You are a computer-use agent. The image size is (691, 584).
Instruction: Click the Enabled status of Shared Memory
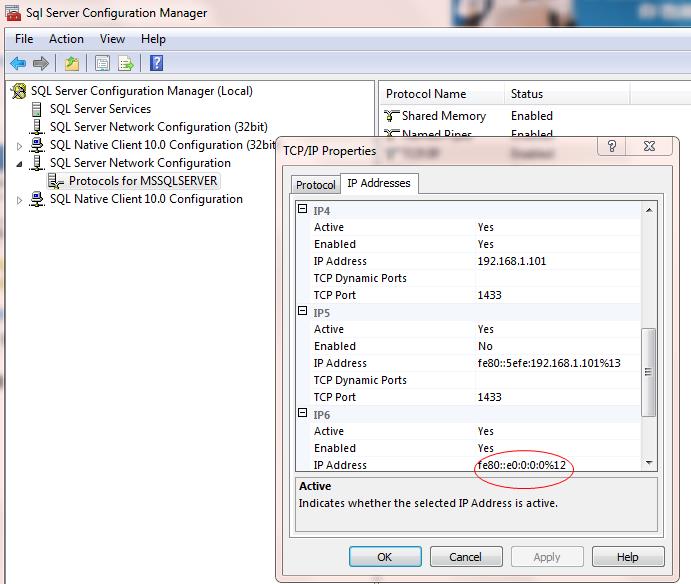pyautogui.click(x=531, y=116)
